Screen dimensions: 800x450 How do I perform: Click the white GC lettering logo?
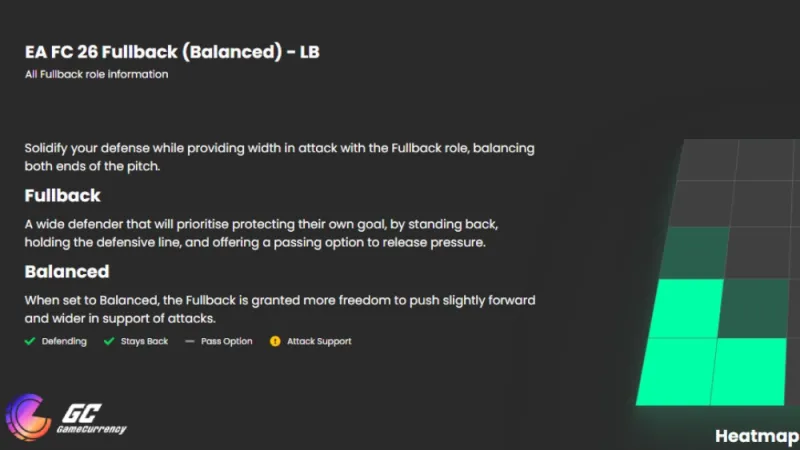pos(79,413)
